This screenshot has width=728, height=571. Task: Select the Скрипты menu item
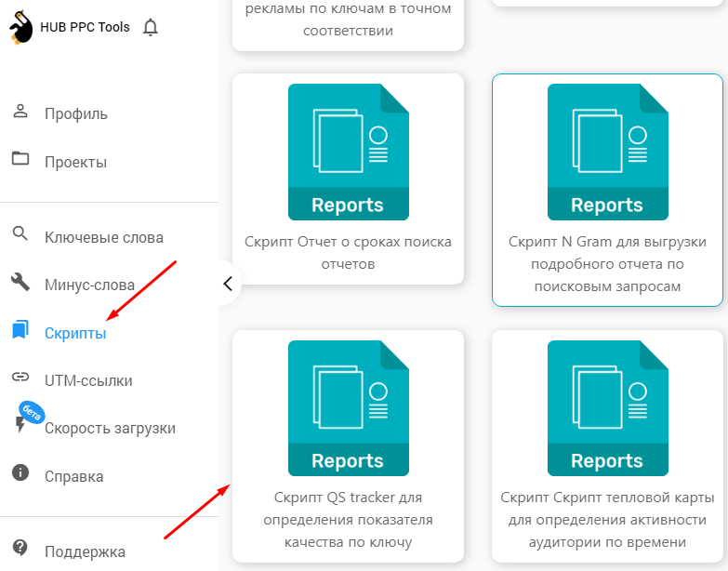point(75,333)
